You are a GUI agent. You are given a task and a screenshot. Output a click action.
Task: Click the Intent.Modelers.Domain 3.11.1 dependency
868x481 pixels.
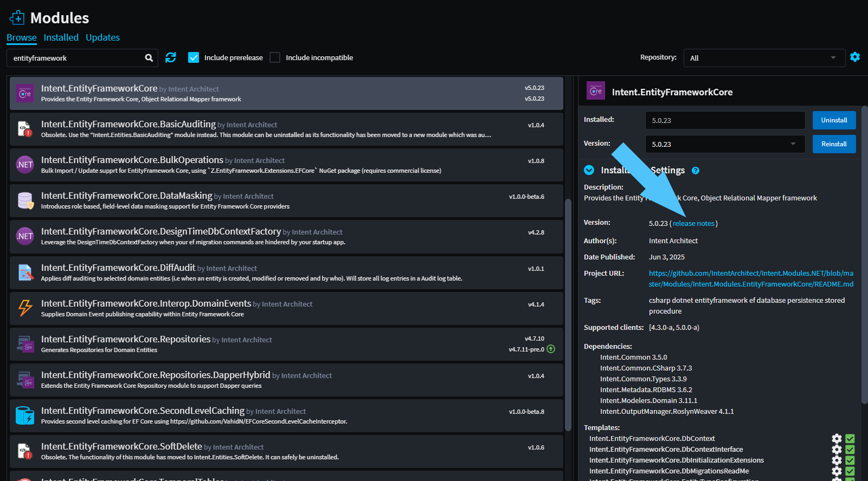pos(648,401)
